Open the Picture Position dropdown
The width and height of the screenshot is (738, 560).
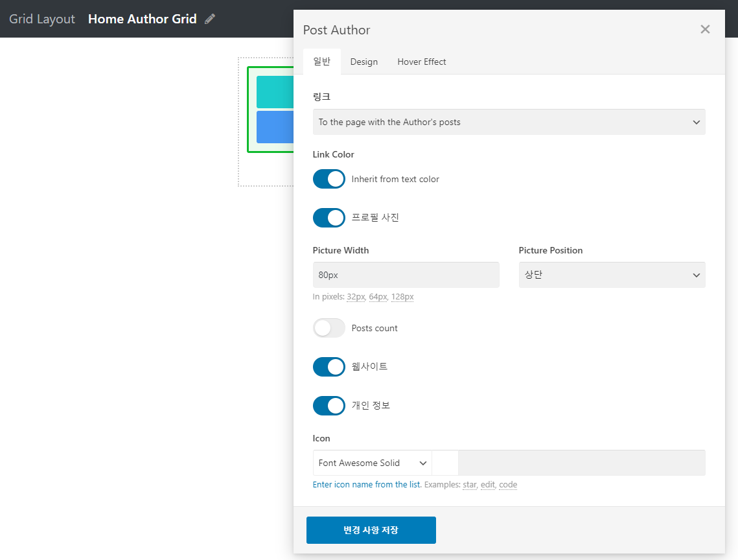[612, 275]
